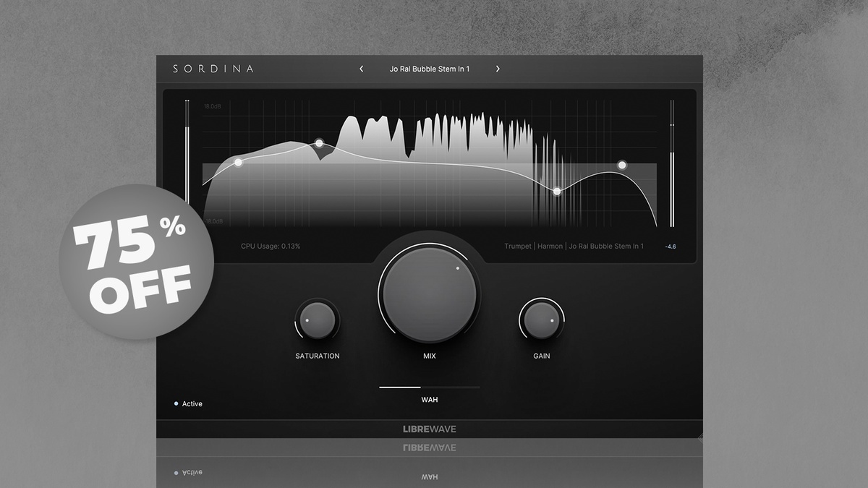Click the MIX label
This screenshot has height=488, width=868.
pos(430,356)
